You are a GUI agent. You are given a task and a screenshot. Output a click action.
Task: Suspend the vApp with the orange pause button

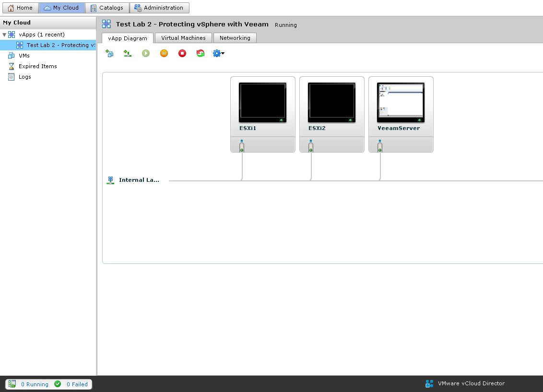coord(164,53)
